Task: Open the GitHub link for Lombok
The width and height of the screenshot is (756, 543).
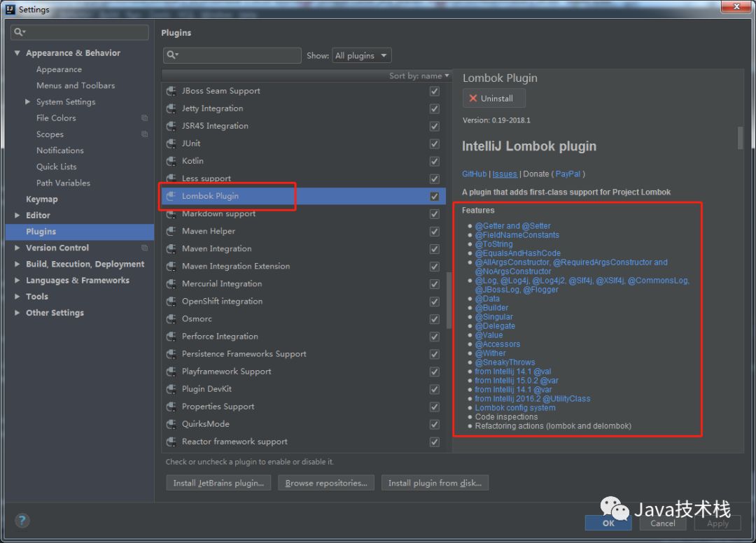Action: (x=474, y=174)
